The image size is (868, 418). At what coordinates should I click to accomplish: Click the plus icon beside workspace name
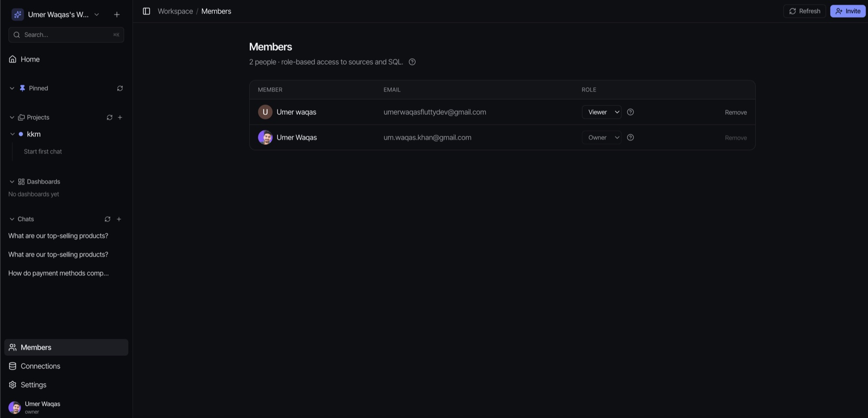point(117,14)
